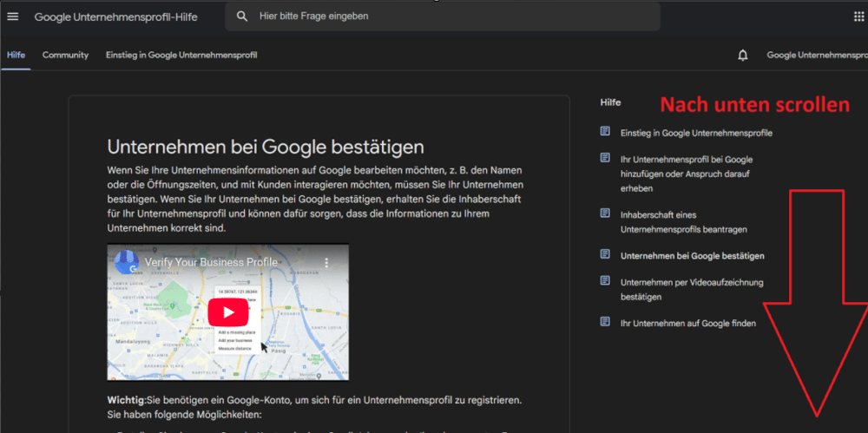
Task: Switch to the Community tab
Action: pos(65,55)
